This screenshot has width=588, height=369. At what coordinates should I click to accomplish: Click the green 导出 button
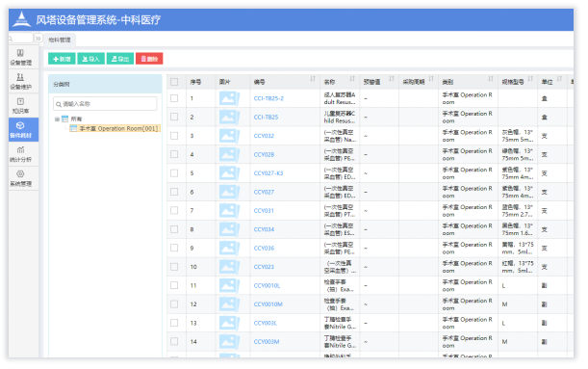120,59
